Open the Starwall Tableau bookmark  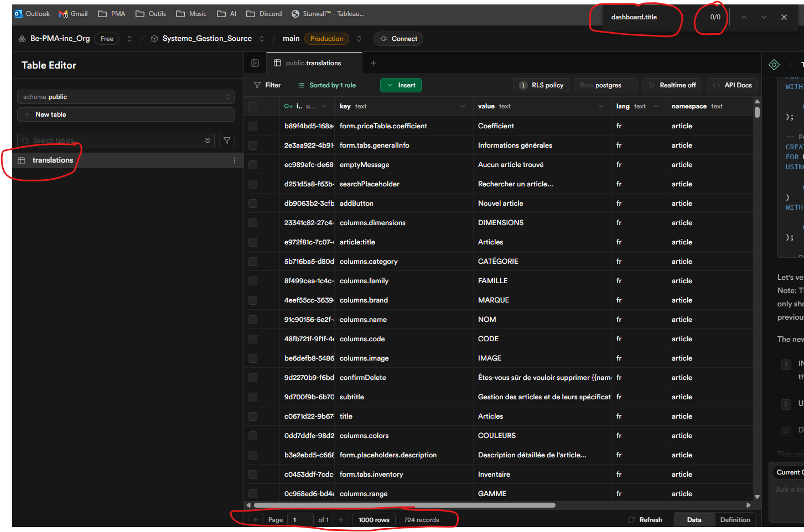pyautogui.click(x=328, y=14)
